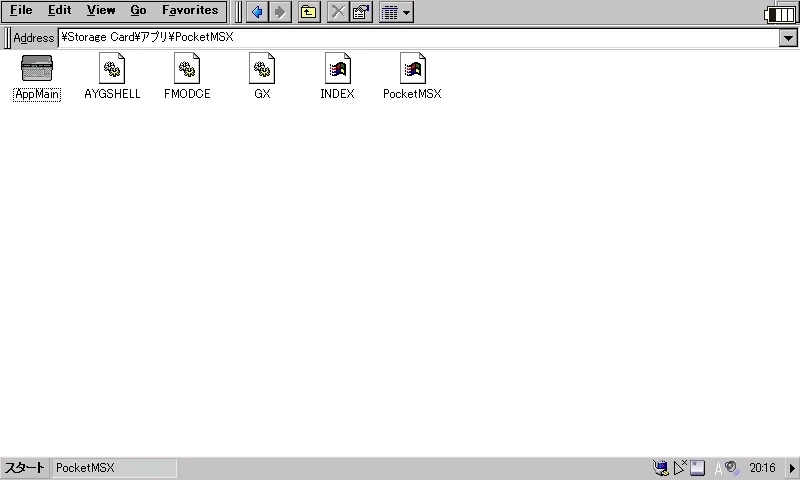Go up one folder level
This screenshot has width=800, height=480.
click(x=309, y=12)
